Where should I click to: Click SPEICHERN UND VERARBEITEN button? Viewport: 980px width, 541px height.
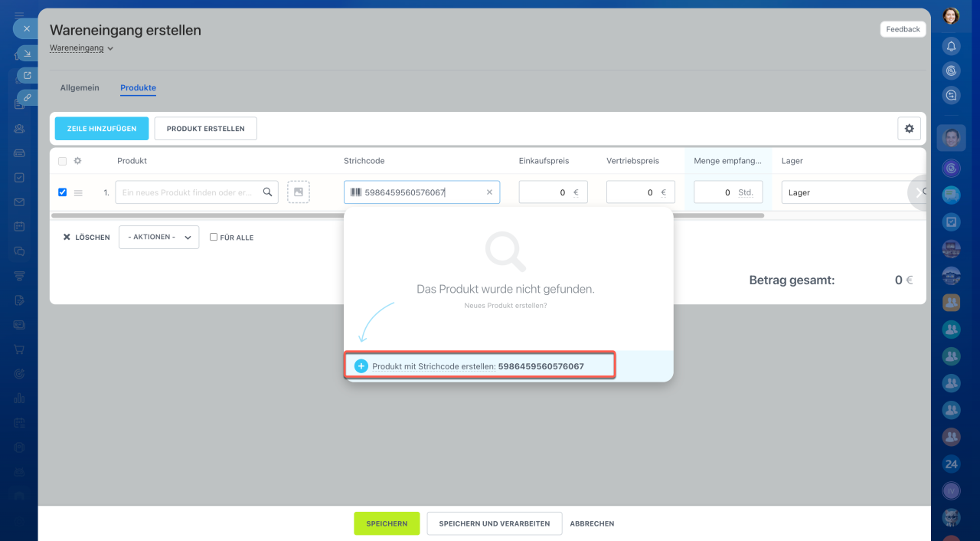click(x=494, y=523)
